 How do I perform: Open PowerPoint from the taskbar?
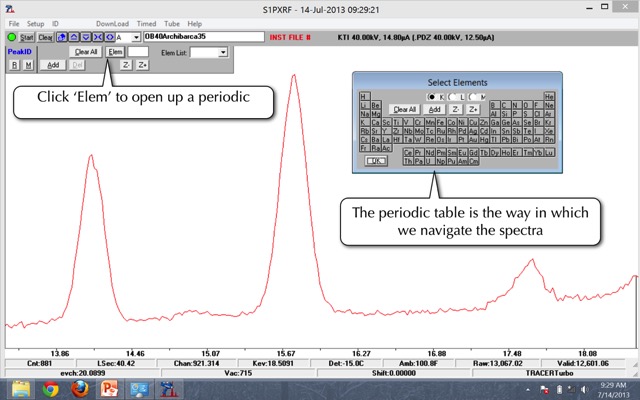(x=109, y=388)
